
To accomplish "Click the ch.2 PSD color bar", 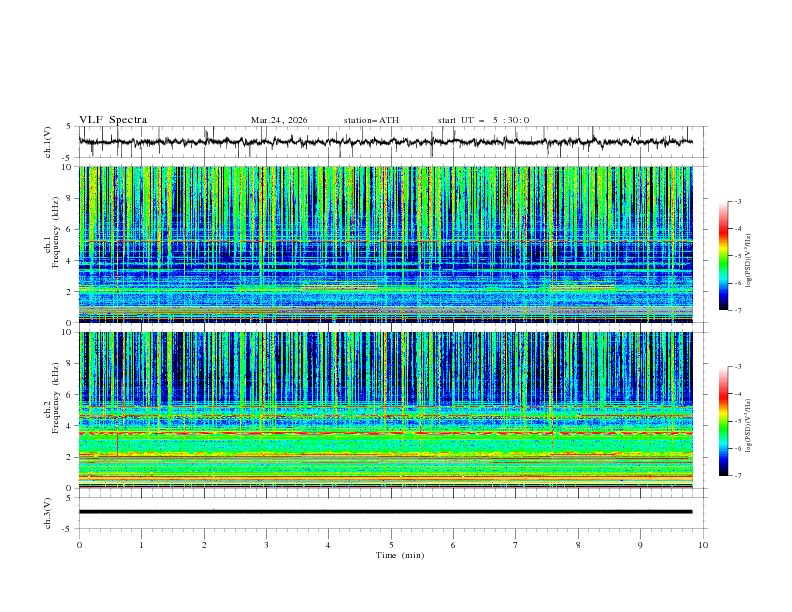I will 723,421.
